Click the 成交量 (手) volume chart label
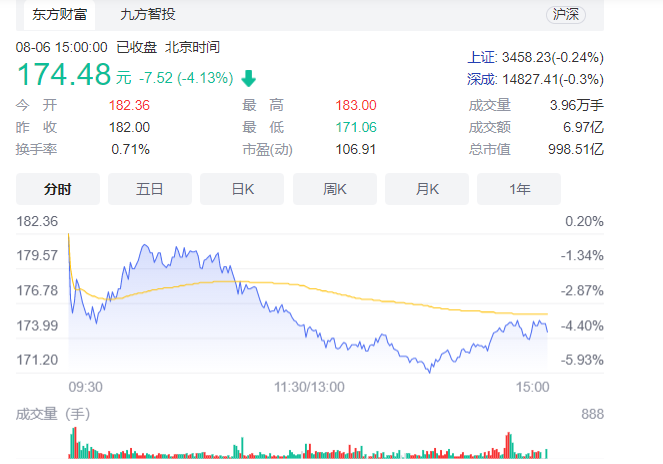 57,414
